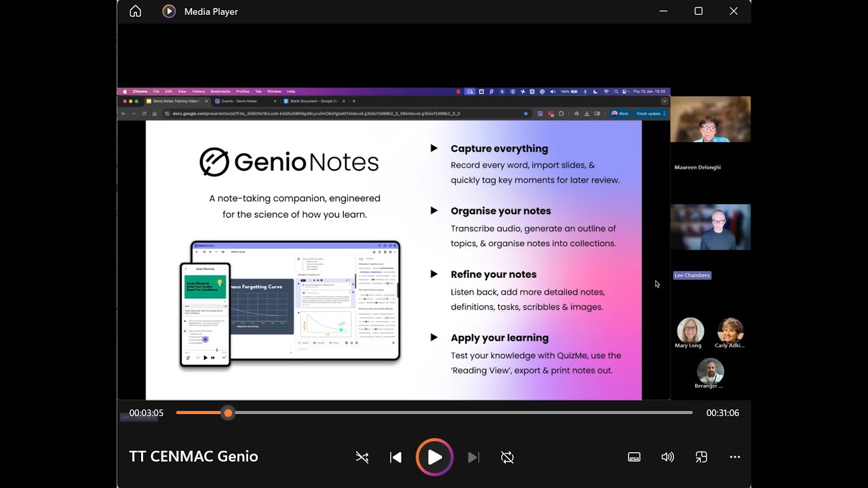Click the Media Player app logo icon
The width and height of the screenshot is (868, 488).
point(169,11)
